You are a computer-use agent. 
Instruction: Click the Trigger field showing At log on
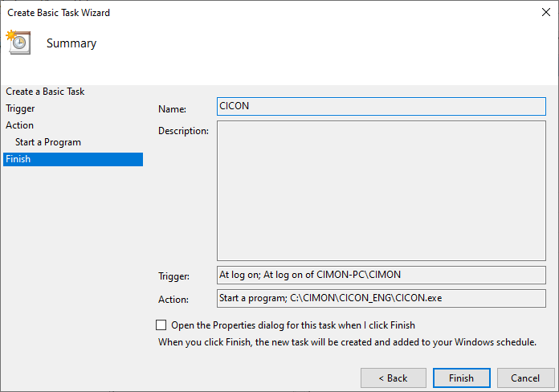tap(381, 275)
